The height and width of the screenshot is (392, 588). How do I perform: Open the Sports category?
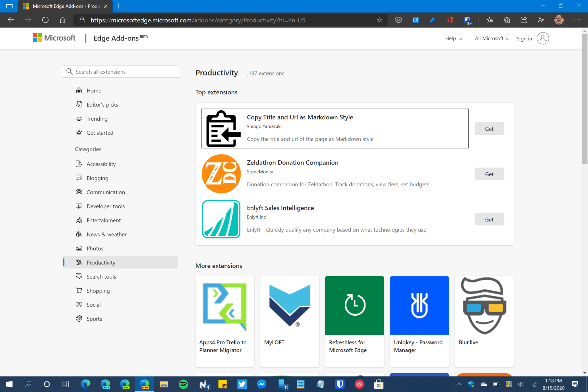pyautogui.click(x=94, y=319)
